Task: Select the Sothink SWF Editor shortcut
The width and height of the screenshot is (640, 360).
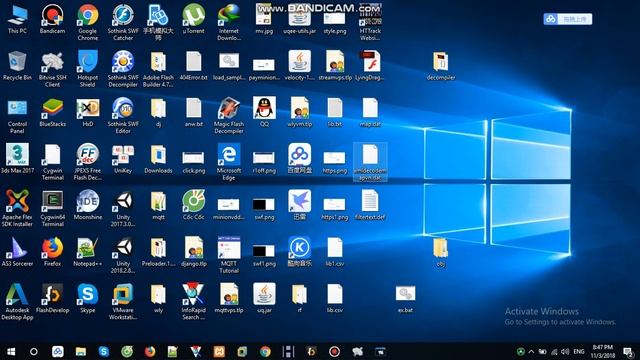Action: 123,116
